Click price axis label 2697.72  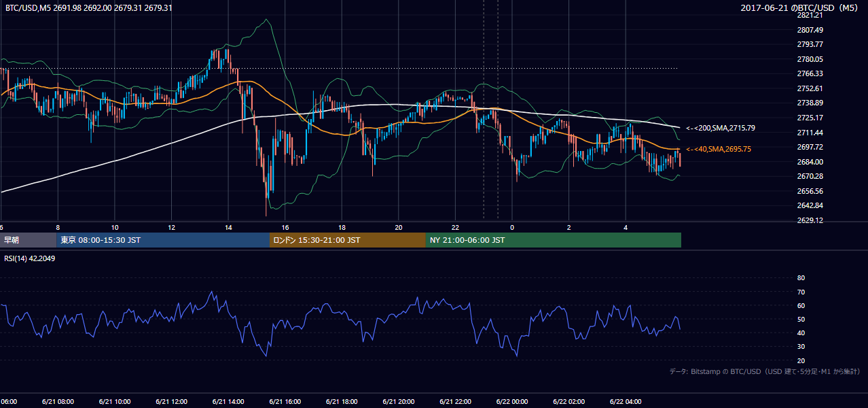pos(810,147)
